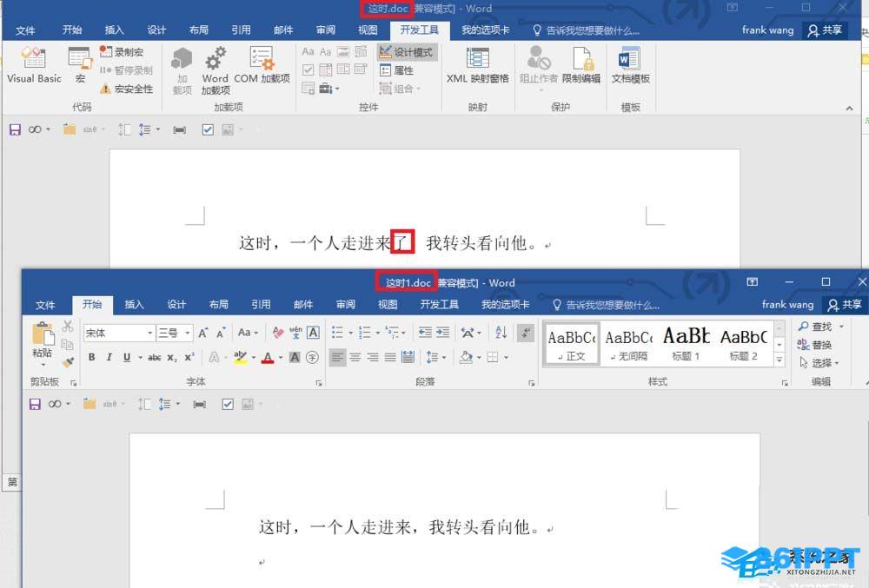Viewport: 869px width, 588px height.
Task: Click 限制编辑 restrict editing in back window
Action: point(580,65)
